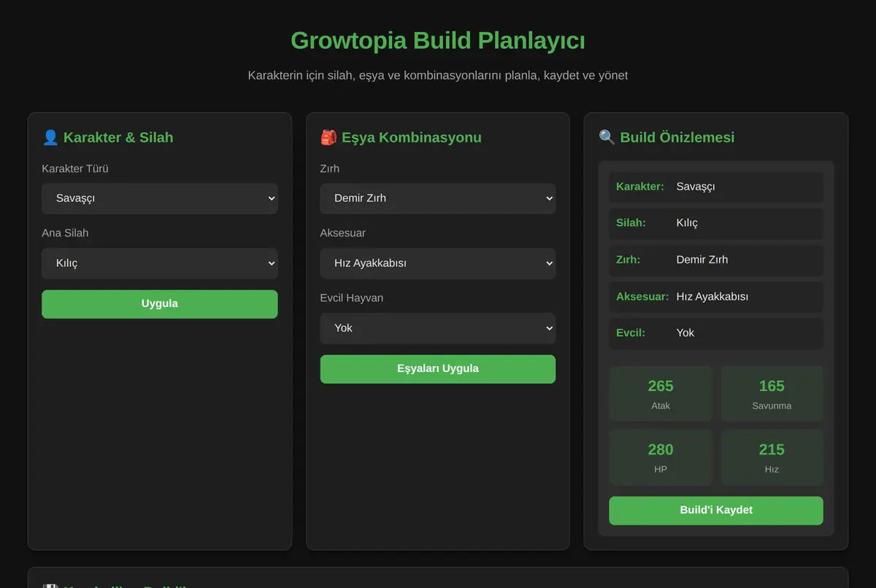
Task: Select the Aksesuar: Hız Ayakkabısı preview row
Action: coord(716,297)
